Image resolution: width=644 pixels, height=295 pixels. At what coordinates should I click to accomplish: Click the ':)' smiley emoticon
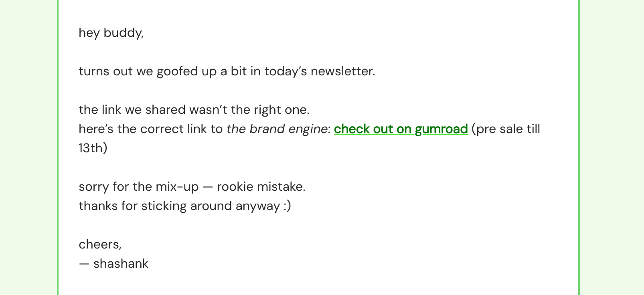pyautogui.click(x=287, y=206)
